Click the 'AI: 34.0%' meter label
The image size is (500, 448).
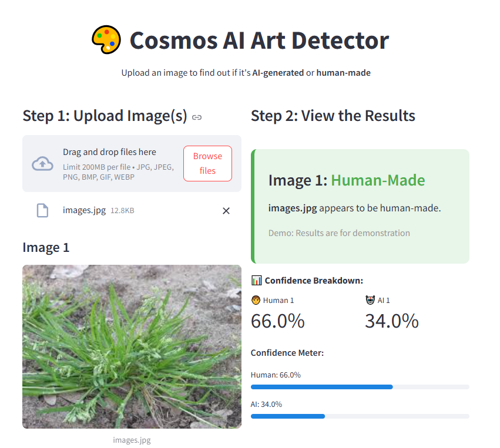click(x=266, y=405)
